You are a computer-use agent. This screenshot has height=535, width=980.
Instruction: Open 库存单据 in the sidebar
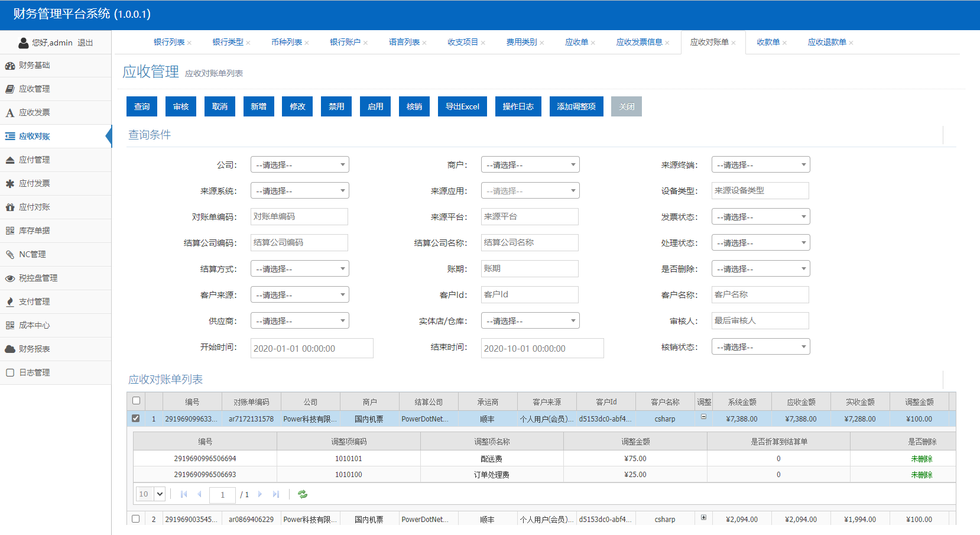(x=34, y=231)
